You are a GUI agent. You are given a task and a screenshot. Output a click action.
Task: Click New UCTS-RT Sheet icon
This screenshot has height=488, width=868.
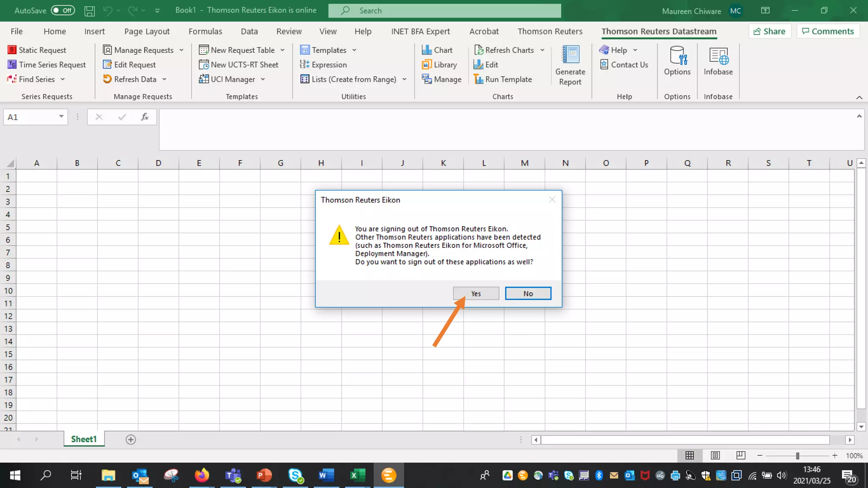(x=203, y=64)
